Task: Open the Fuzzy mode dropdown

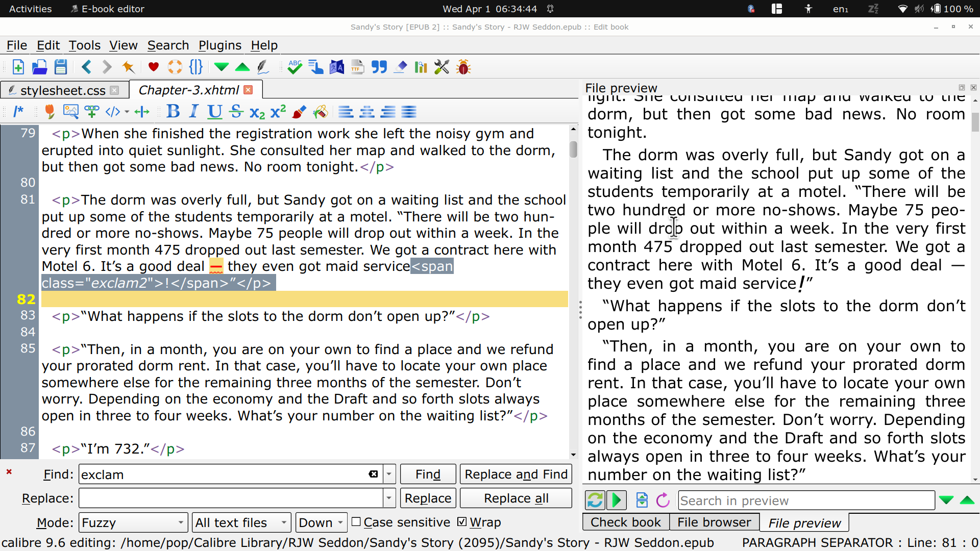Action: (133, 522)
